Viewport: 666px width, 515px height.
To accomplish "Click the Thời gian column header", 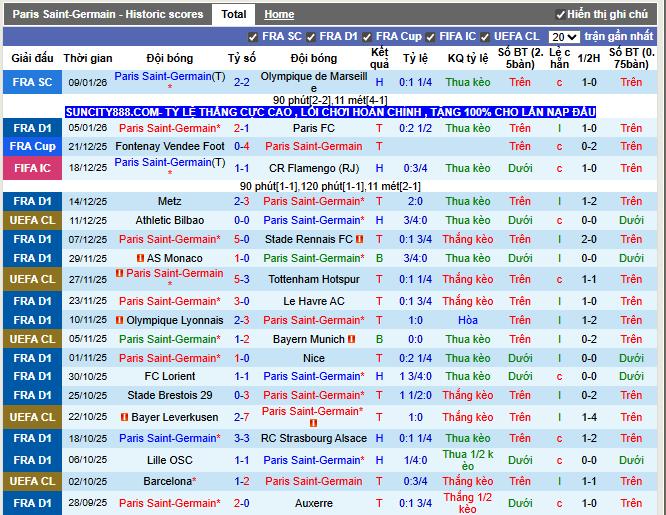I will coord(88,58).
